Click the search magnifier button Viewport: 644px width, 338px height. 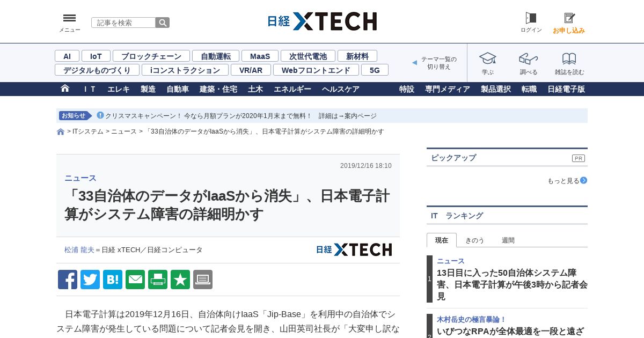coord(163,23)
